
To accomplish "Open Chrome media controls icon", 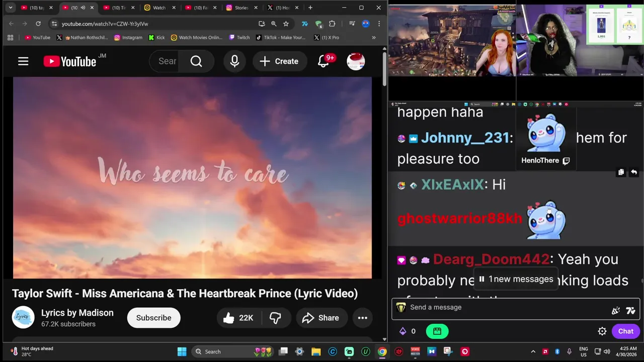I will tap(352, 24).
